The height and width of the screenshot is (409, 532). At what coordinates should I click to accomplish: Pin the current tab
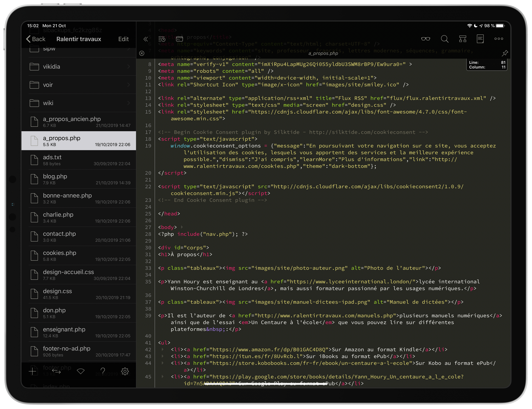coord(505,53)
